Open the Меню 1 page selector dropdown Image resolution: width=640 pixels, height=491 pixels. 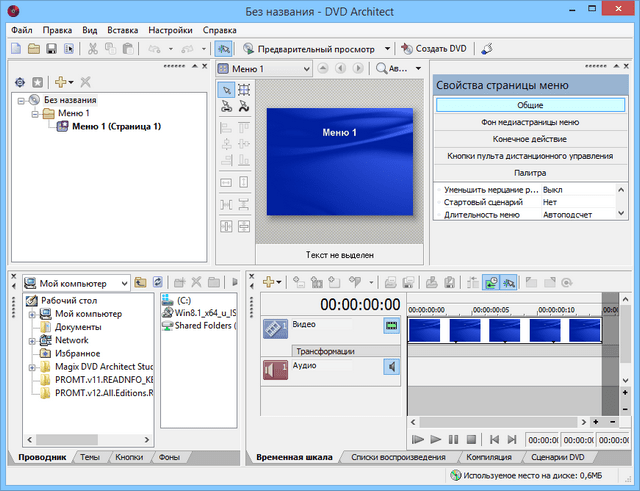click(x=305, y=69)
